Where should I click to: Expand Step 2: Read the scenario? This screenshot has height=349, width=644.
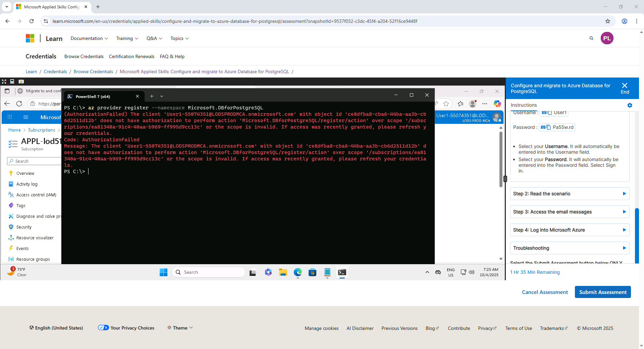(570, 194)
